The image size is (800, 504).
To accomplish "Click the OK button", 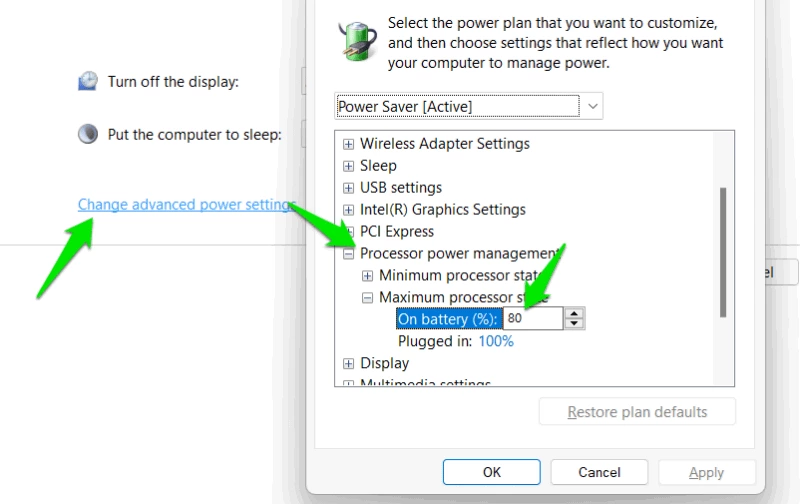I will click(491, 472).
